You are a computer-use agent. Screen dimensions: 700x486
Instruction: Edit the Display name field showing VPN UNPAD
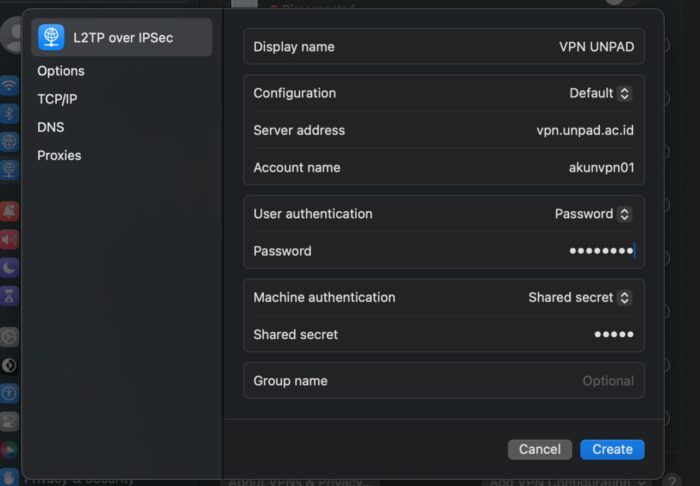coord(596,47)
